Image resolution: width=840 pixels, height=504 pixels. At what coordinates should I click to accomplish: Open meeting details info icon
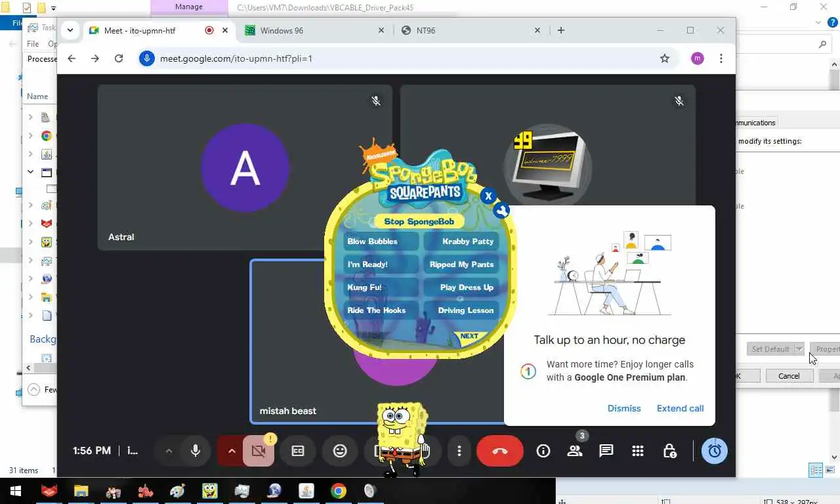(x=543, y=451)
